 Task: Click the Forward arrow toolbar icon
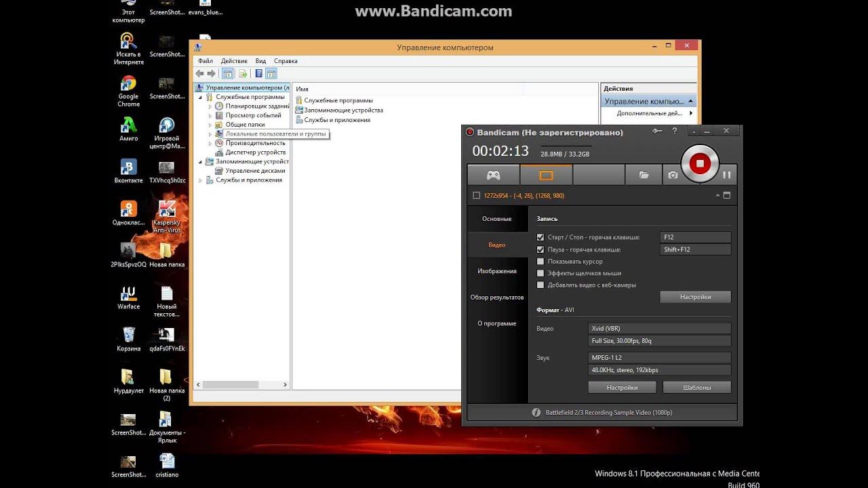click(211, 73)
